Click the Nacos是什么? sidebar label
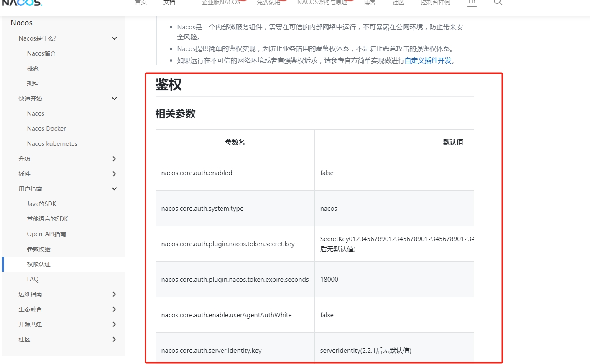Viewport: 590px width, 364px height. [x=37, y=38]
